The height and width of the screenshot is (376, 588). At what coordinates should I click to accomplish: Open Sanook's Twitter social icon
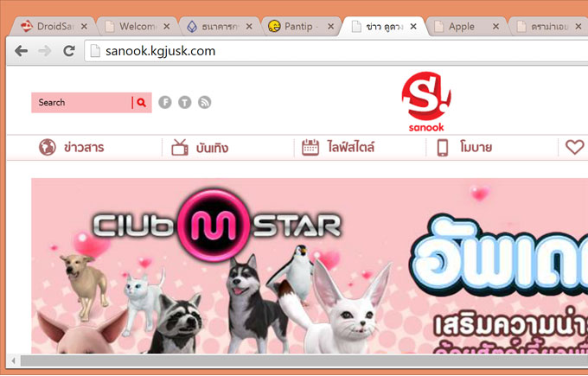(185, 103)
